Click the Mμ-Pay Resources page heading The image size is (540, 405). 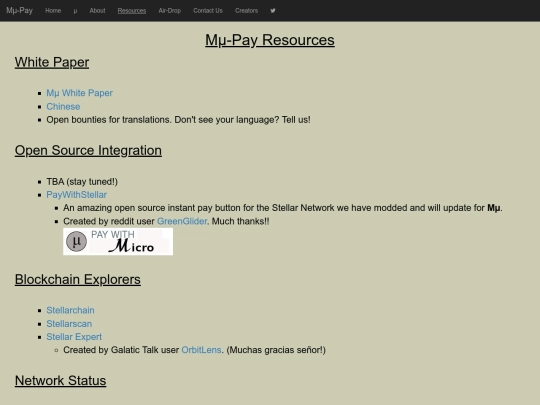(x=270, y=40)
